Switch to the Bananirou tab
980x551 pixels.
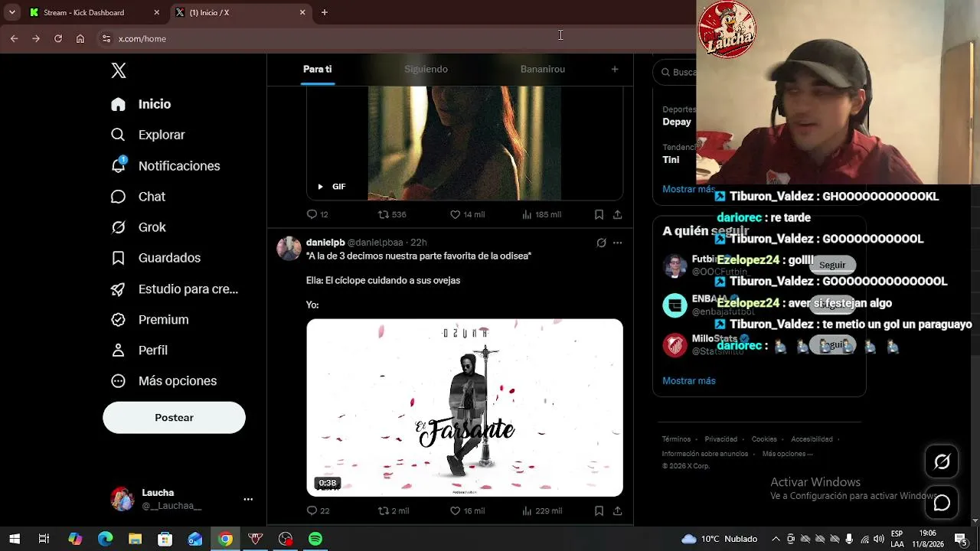[542, 69]
